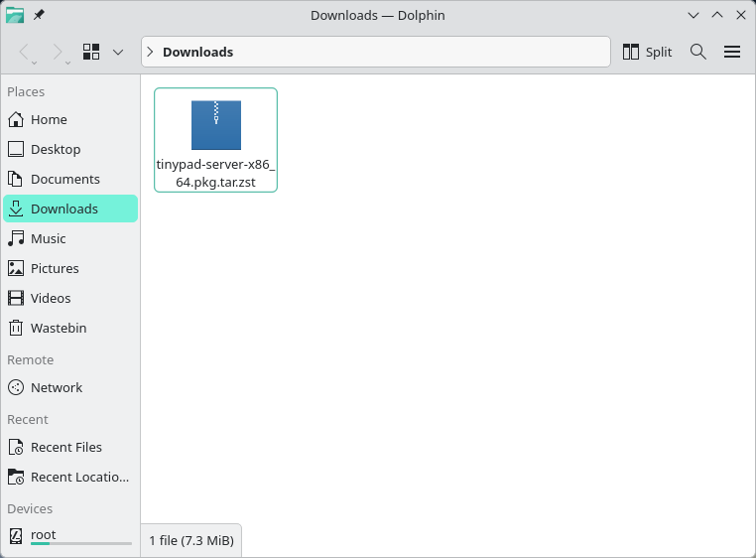Show Recent Locations
Image resolution: width=756 pixels, height=558 pixels.
[x=70, y=477]
